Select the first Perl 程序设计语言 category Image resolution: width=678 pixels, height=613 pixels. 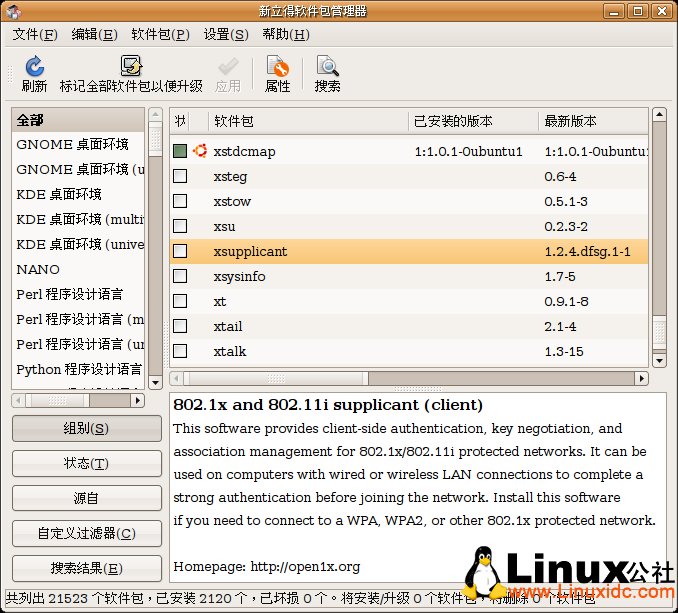click(x=78, y=294)
